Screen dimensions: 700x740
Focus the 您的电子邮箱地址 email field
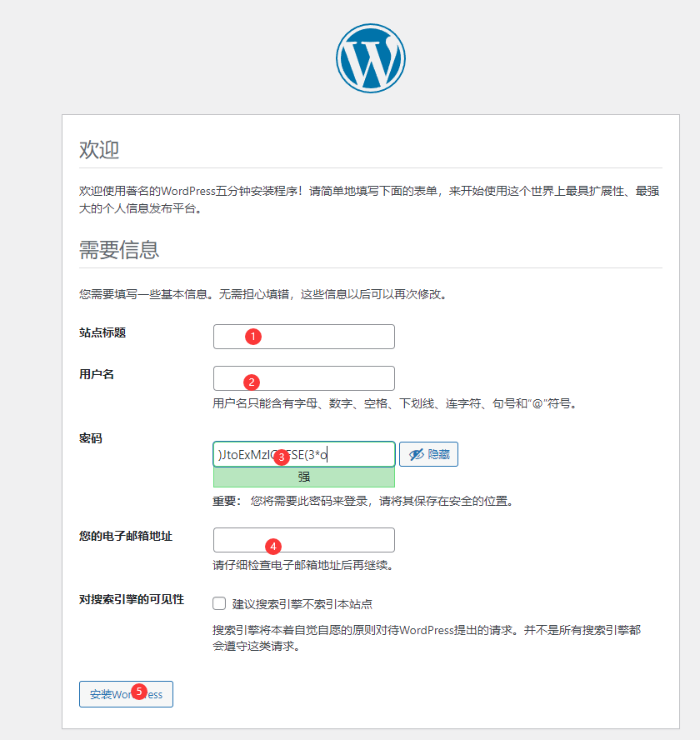click(304, 540)
